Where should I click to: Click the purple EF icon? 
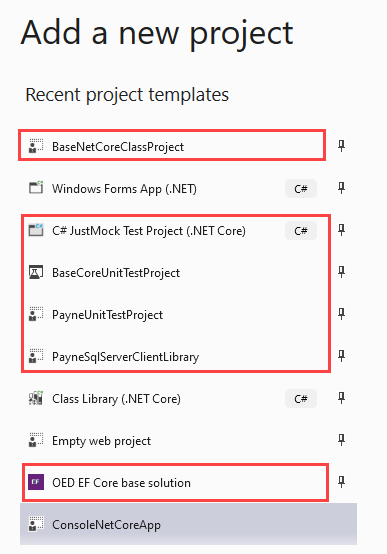pos(36,482)
